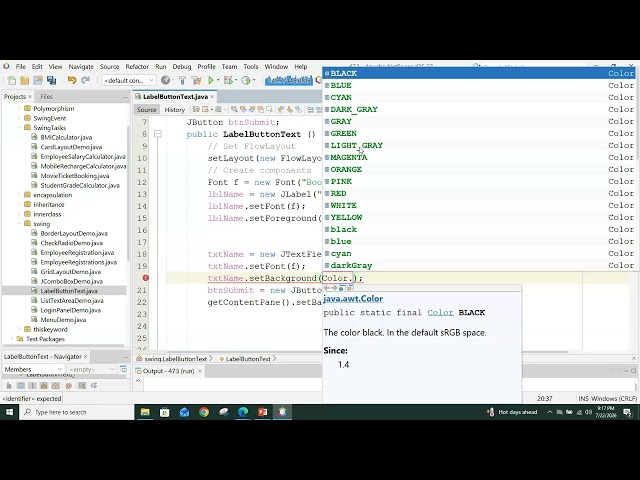The width and height of the screenshot is (640, 480).
Task: Choose LIGHT_GRAY in the autocomplete list
Action: coord(480,145)
